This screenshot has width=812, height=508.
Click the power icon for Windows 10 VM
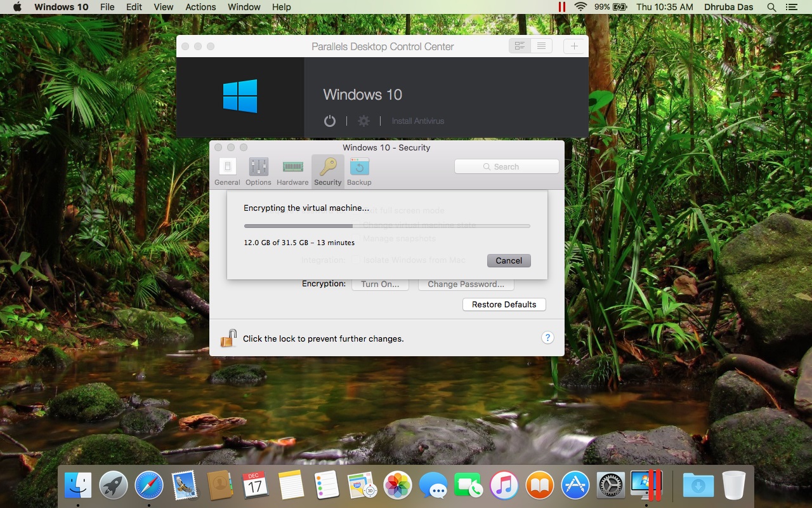(x=330, y=121)
